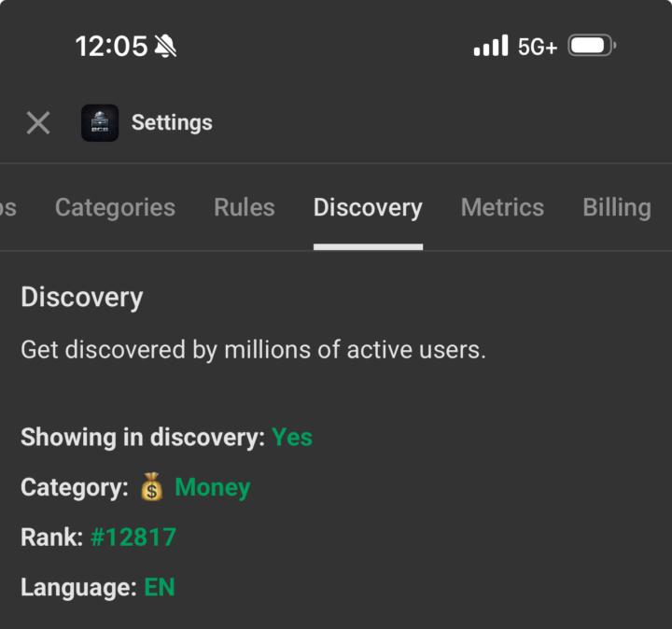Open the Rules tab
672x629 pixels.
(x=245, y=207)
